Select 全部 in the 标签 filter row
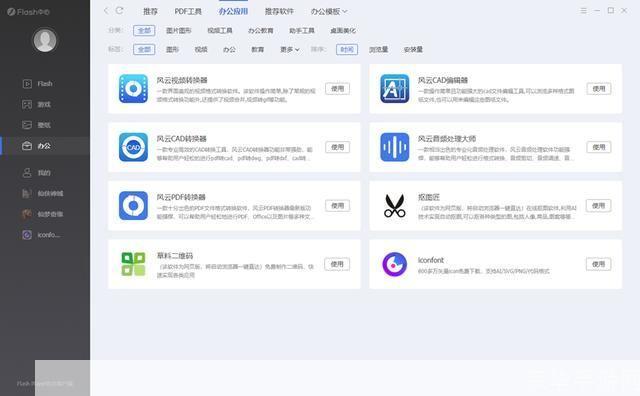The width and height of the screenshot is (640, 396). pyautogui.click(x=144, y=49)
